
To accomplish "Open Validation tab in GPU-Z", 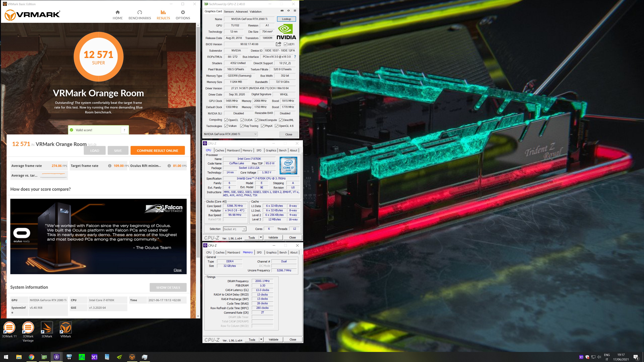I will point(255,12).
